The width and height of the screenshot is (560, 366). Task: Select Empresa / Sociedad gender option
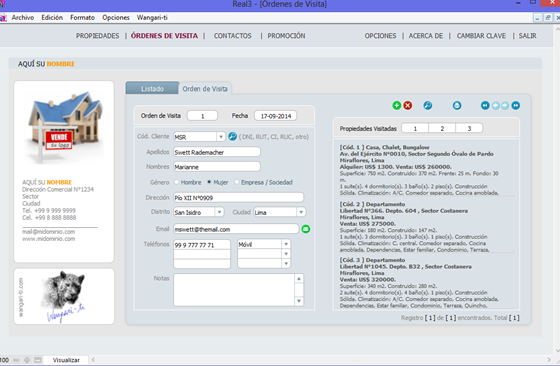click(236, 182)
